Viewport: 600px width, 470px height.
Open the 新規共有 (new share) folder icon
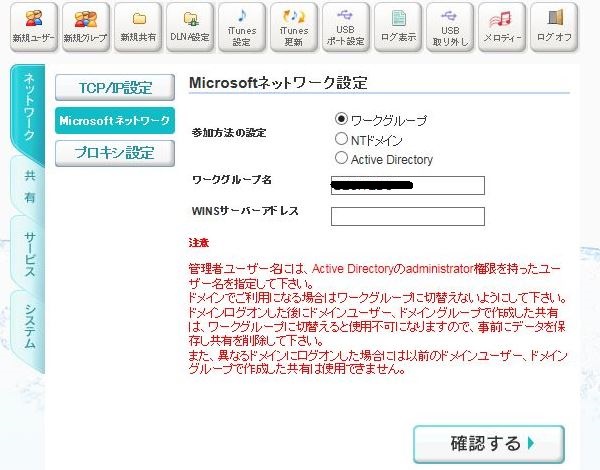point(138,27)
